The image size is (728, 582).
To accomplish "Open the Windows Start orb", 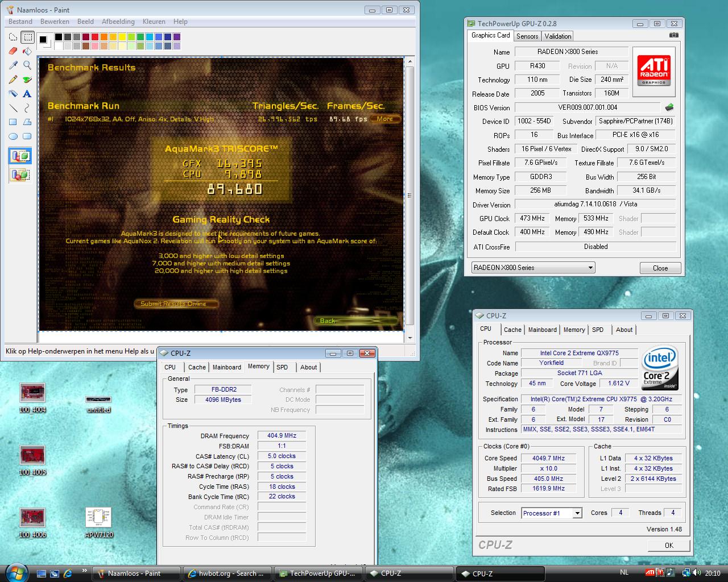I will [x=15, y=572].
